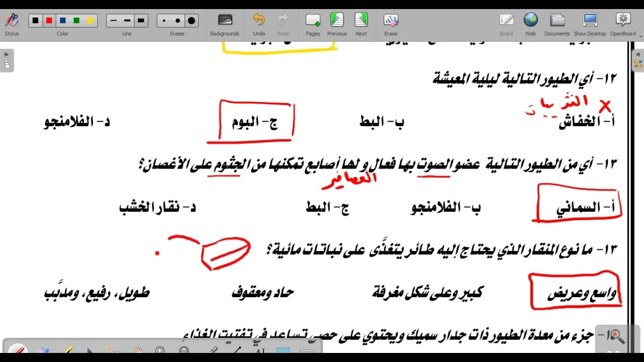Screen dimensions: 644x362
Task: Click the question about 'نباتات مائية'
Action: [x=441, y=249]
